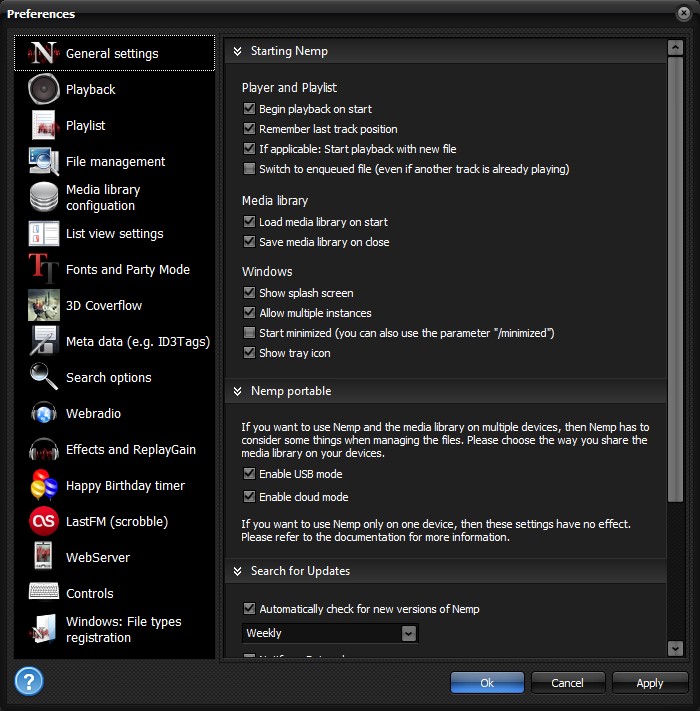Uncheck Enable USB mode
This screenshot has width=700, height=711.
(x=249, y=474)
